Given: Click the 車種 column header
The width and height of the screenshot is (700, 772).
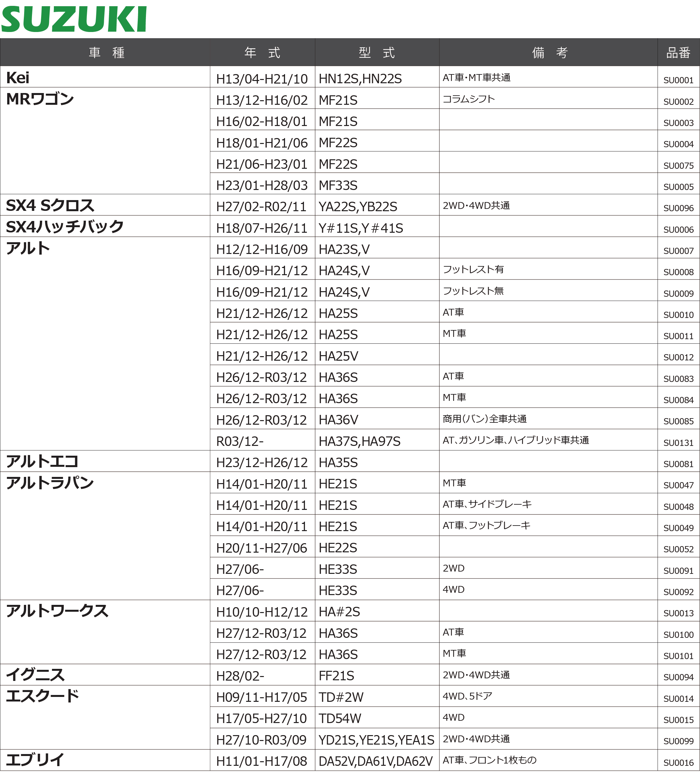Looking at the screenshot, I should [106, 53].
